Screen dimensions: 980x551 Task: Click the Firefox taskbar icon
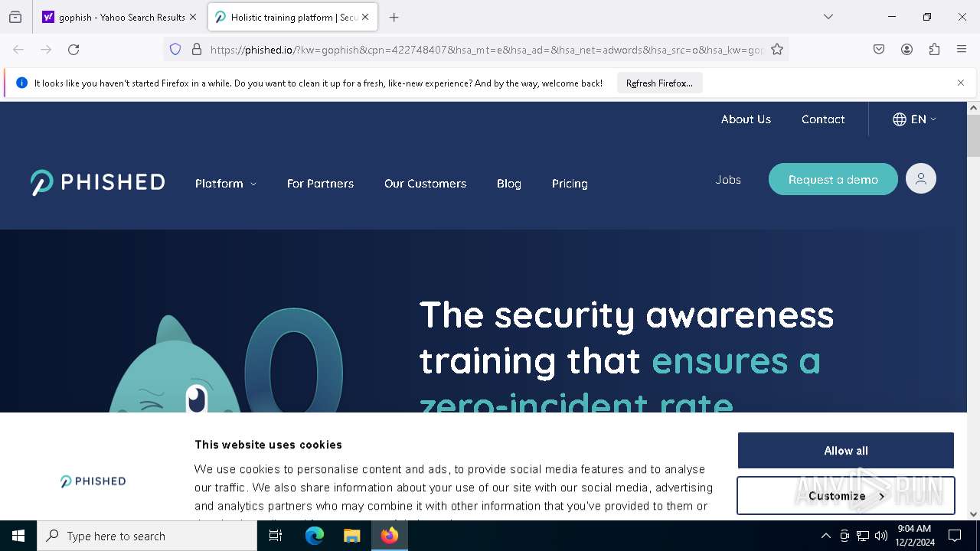point(390,536)
